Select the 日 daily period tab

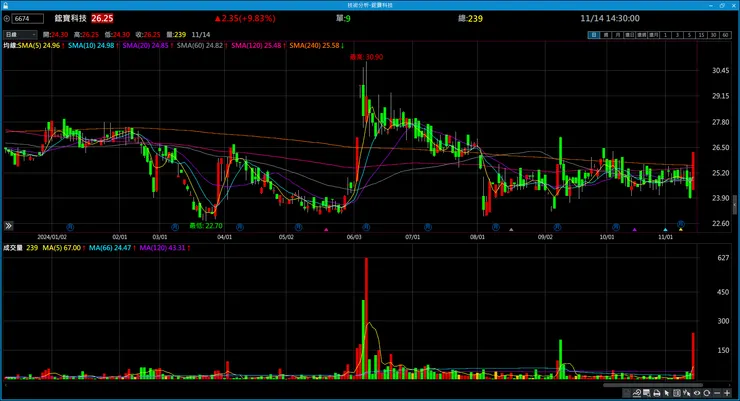(594, 35)
